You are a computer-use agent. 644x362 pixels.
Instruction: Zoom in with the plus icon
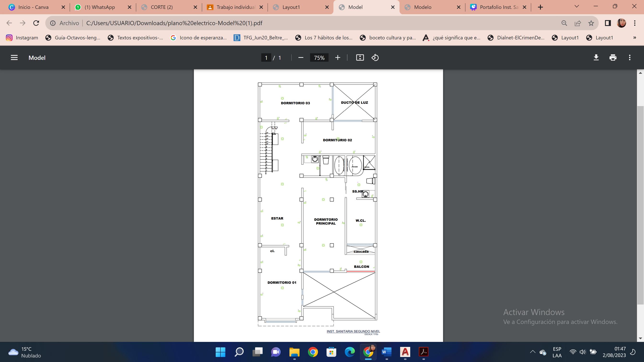[x=338, y=58]
